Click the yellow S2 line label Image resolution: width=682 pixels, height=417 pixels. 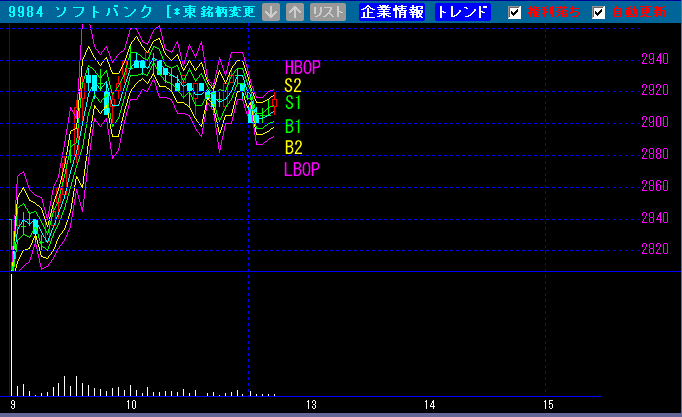click(292, 85)
